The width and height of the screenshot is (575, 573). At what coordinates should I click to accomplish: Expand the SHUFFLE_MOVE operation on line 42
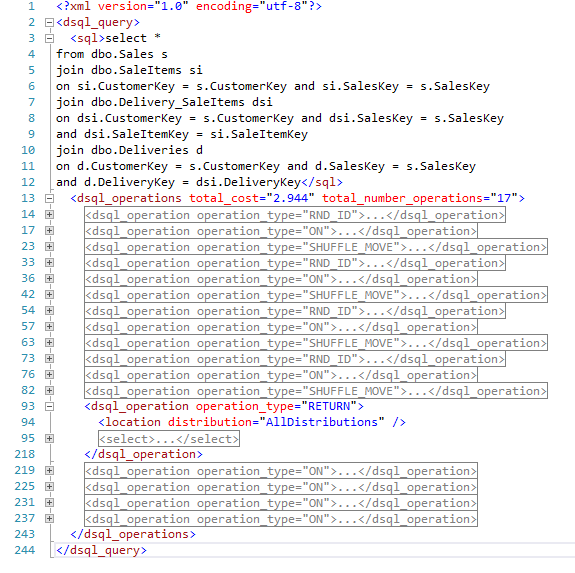click(49, 295)
